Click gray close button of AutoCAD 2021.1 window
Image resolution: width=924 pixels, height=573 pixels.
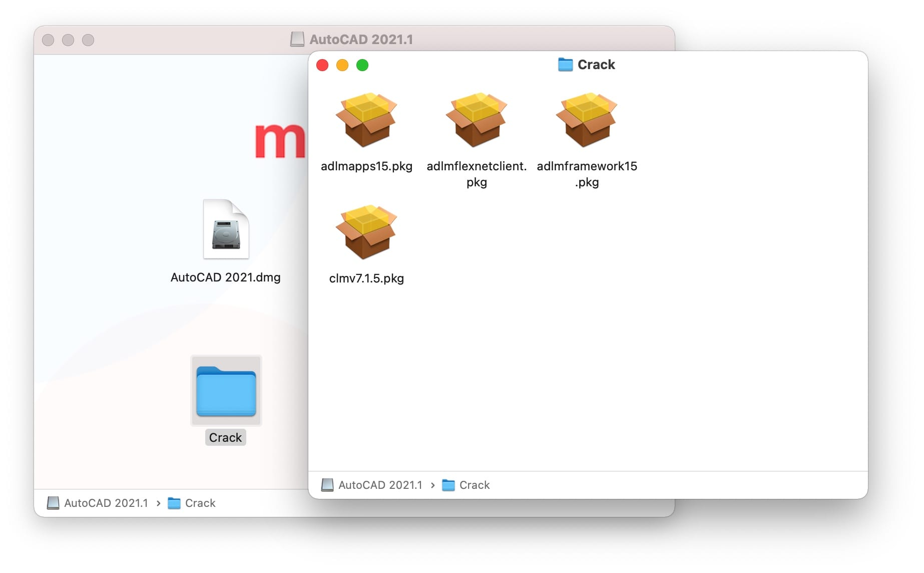(x=48, y=40)
